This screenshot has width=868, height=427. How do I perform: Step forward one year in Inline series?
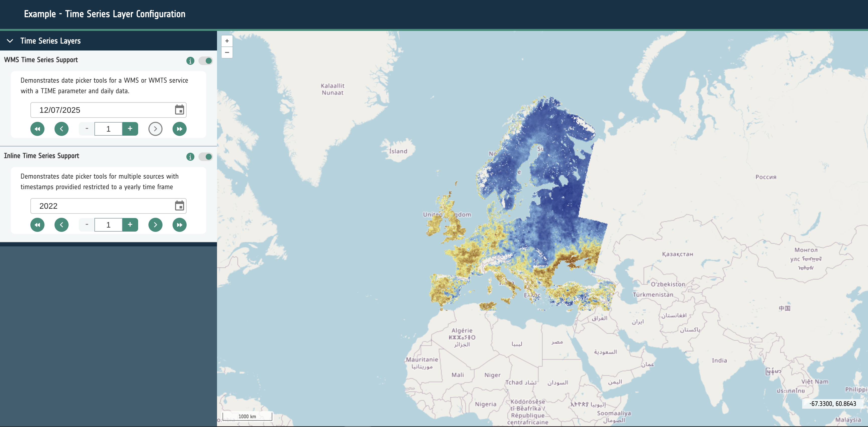(x=155, y=225)
